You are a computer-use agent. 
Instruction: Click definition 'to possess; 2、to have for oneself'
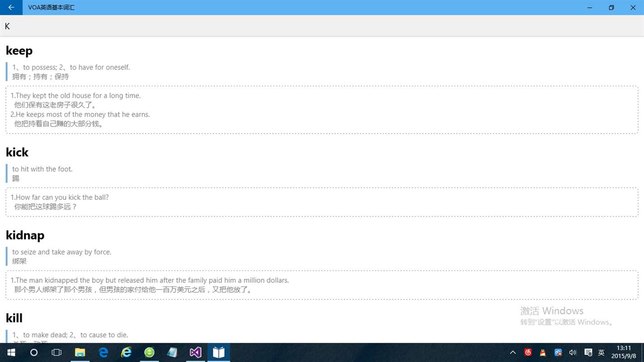[x=71, y=67]
